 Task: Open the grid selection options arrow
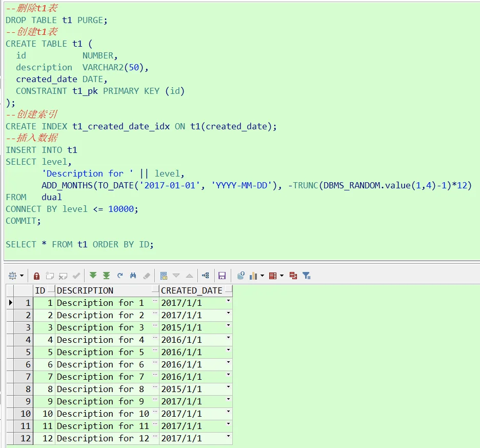pos(22,276)
